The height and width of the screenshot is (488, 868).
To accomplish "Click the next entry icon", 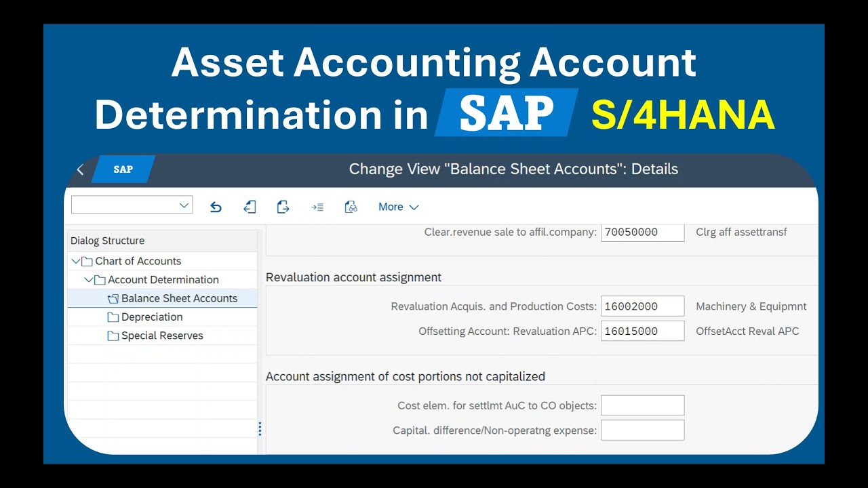I will pos(283,207).
